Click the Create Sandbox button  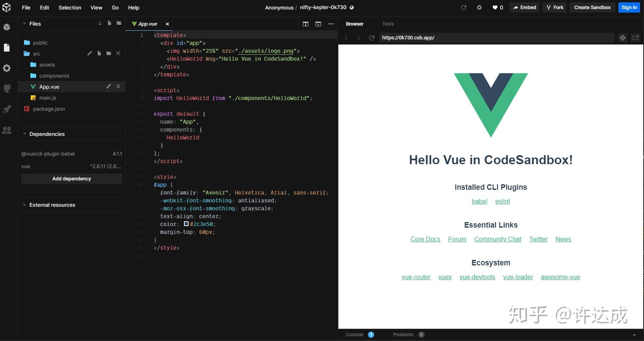(592, 7)
